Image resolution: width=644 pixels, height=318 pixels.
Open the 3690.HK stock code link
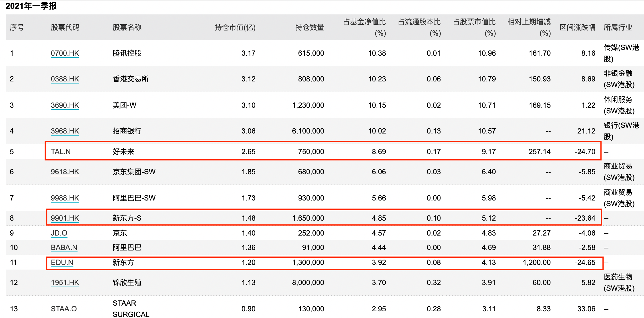pyautogui.click(x=65, y=105)
